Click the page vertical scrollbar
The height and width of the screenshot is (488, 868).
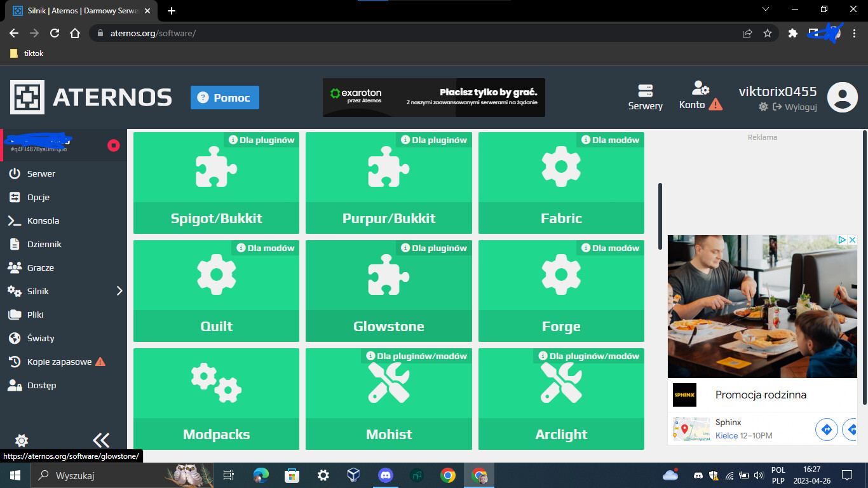tap(864, 267)
